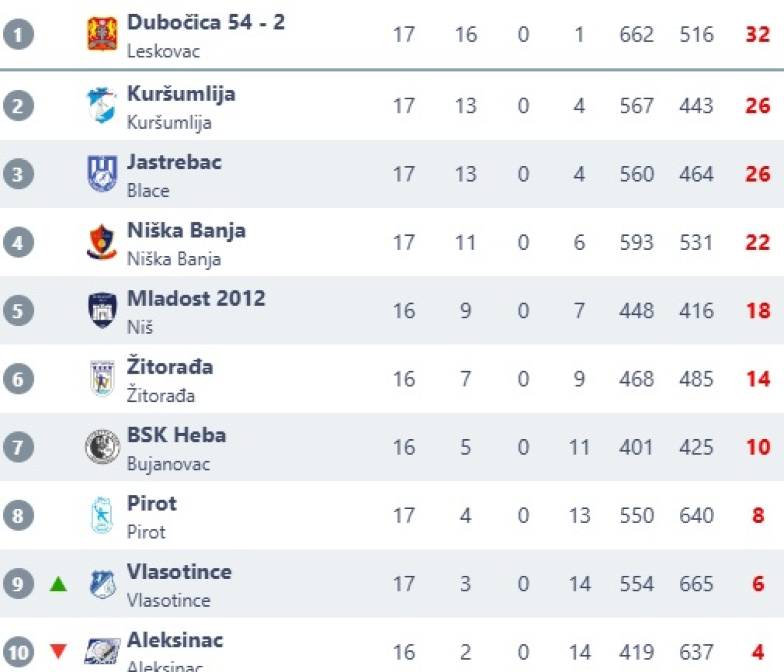Open the Jastrebac team page
Viewport: 784px width, 672px height.
tap(175, 162)
